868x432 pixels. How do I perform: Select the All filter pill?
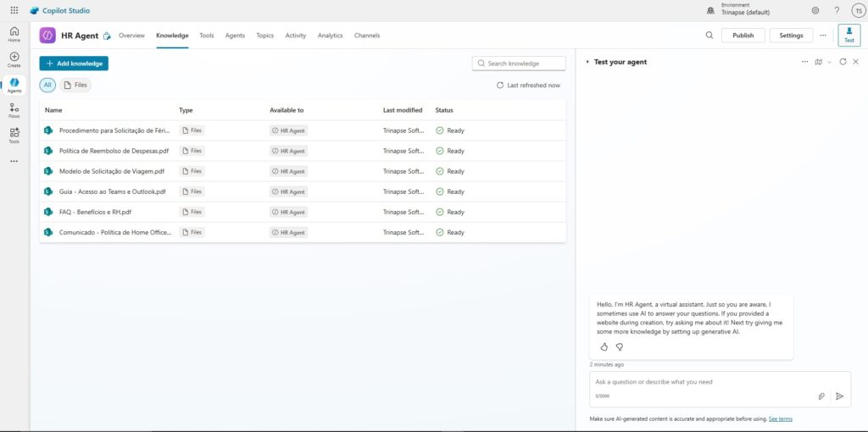pyautogui.click(x=47, y=85)
